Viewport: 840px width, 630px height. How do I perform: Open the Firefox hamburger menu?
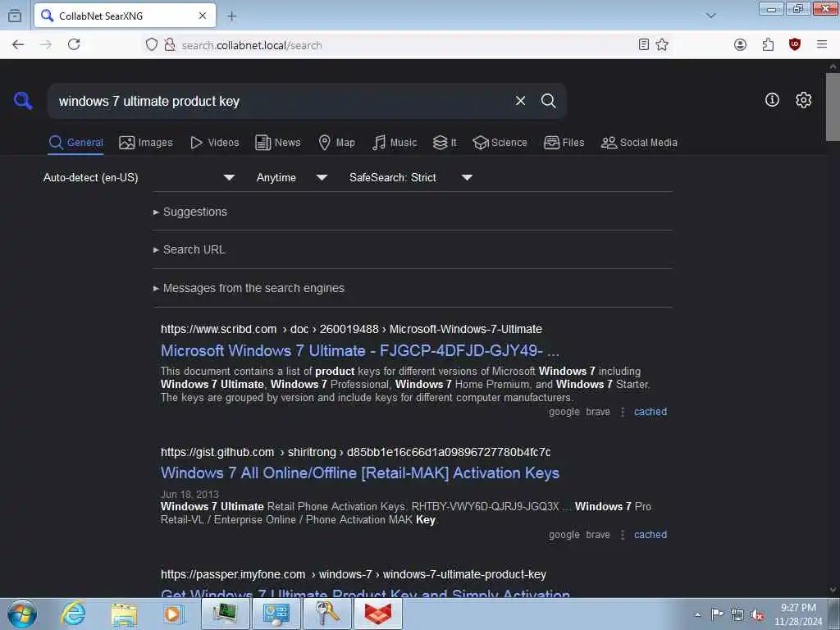[x=822, y=45]
